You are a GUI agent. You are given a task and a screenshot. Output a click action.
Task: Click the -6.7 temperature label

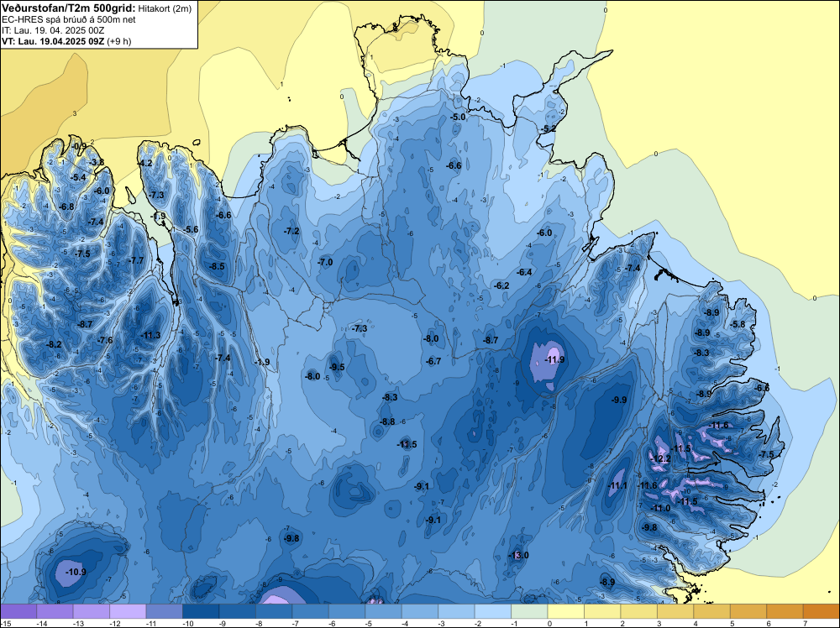point(433,361)
